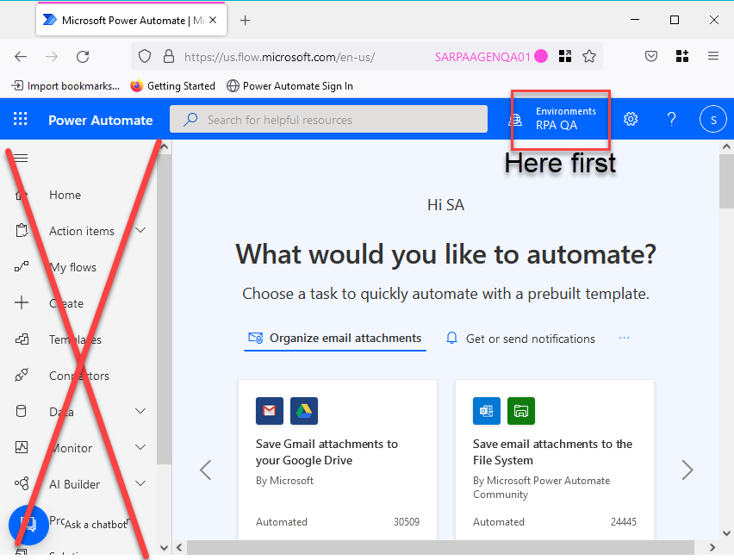The width and height of the screenshot is (734, 560).
Task: Open Power Automate Sign In bookmark
Action: click(289, 86)
